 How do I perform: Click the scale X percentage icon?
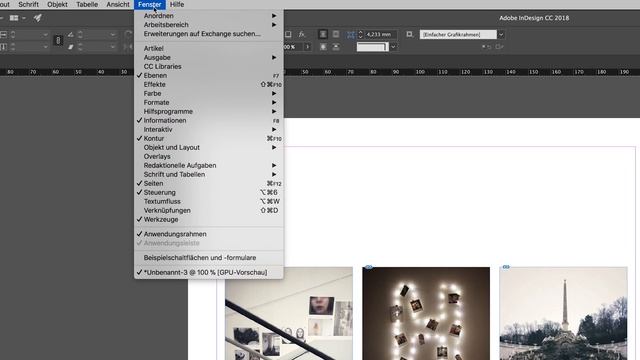pyautogui.click(x=3, y=35)
